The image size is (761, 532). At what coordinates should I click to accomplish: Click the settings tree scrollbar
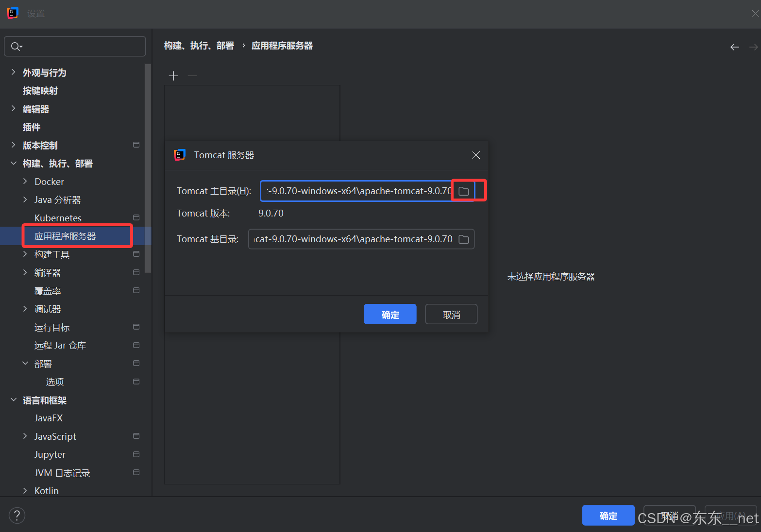pos(148,168)
